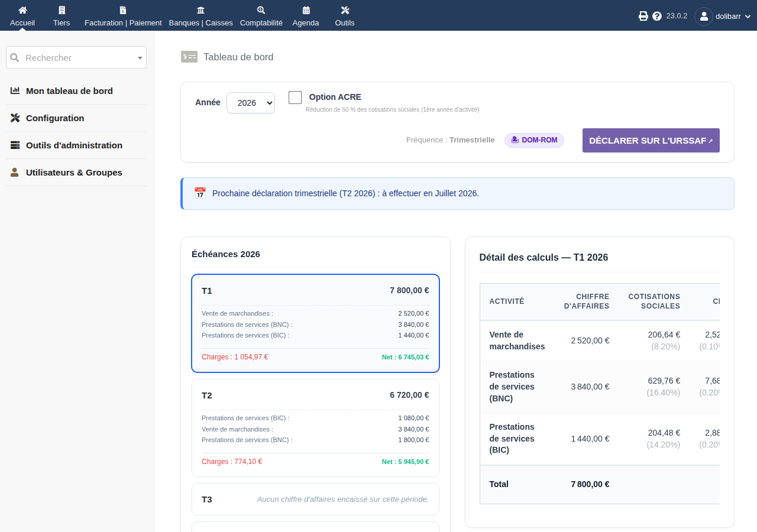Click the DOM-ROM badge
Image resolution: width=757 pixels, height=532 pixels.
pyautogui.click(x=534, y=140)
